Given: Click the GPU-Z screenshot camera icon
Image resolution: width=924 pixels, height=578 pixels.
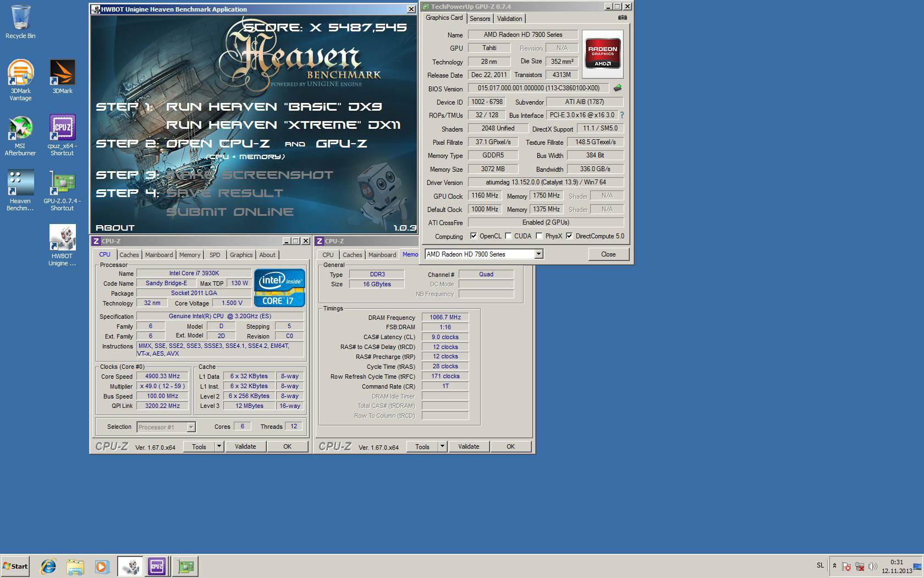Looking at the screenshot, I should click(x=622, y=18).
